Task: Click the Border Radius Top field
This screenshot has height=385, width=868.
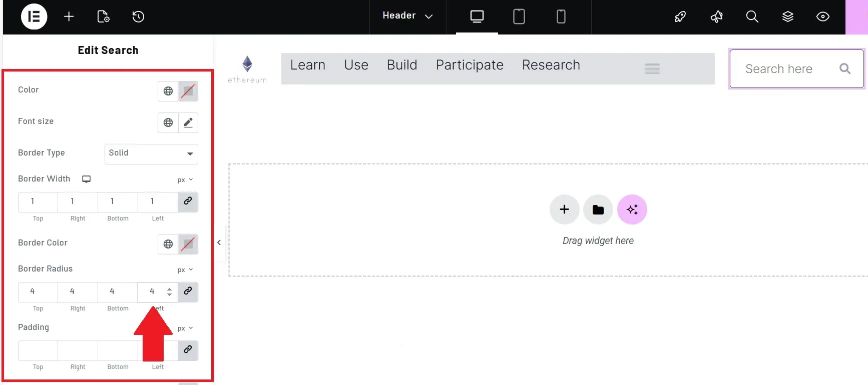Action: click(38, 291)
